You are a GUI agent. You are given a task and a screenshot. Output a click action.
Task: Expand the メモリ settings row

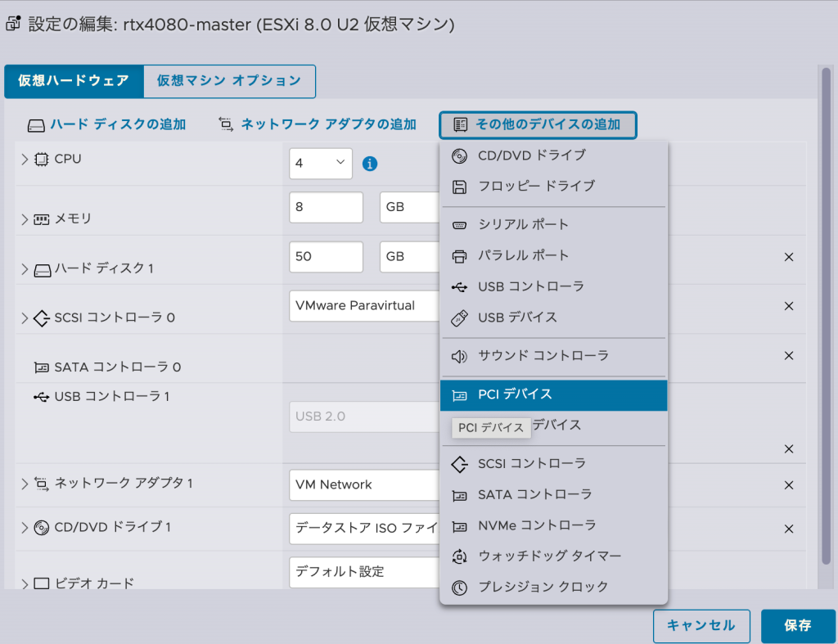24,218
